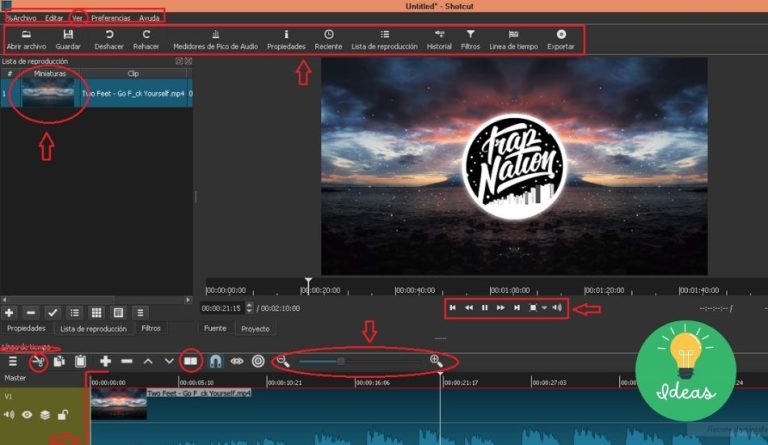Switch playlist to tiles grid view
Viewport: 768px width, 445px height.
point(96,312)
